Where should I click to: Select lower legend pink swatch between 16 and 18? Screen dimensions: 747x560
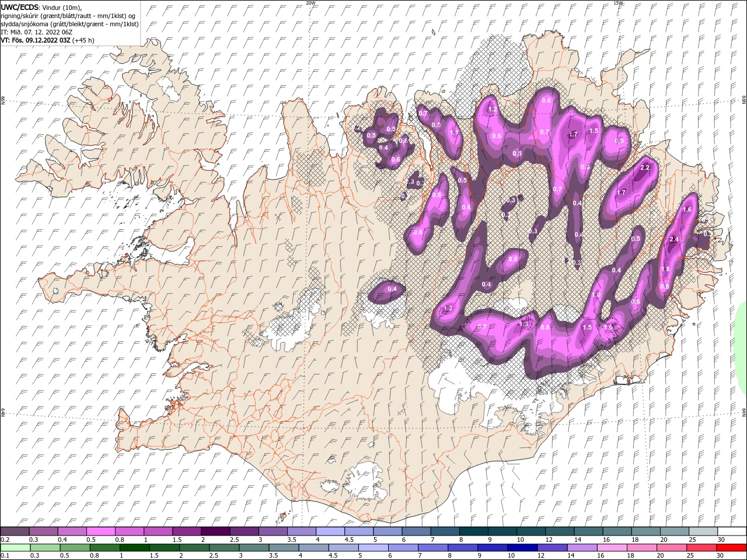click(612, 548)
